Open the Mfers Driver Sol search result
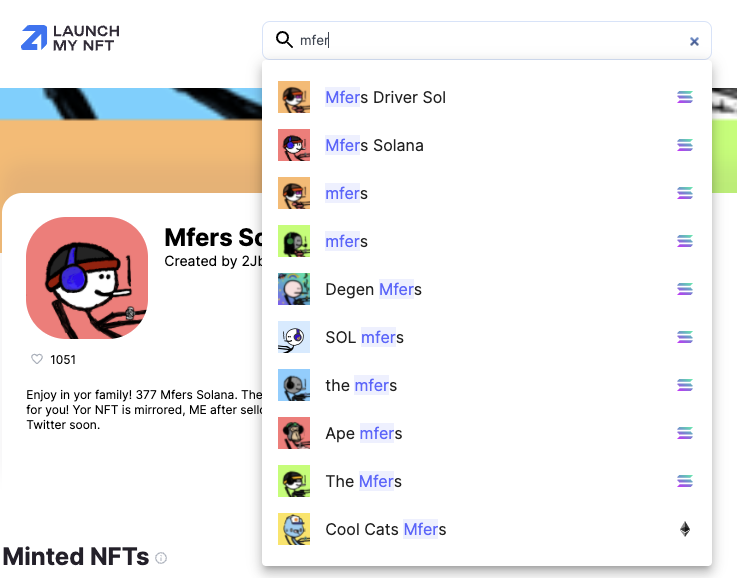This screenshot has width=737, height=578. 486,97
